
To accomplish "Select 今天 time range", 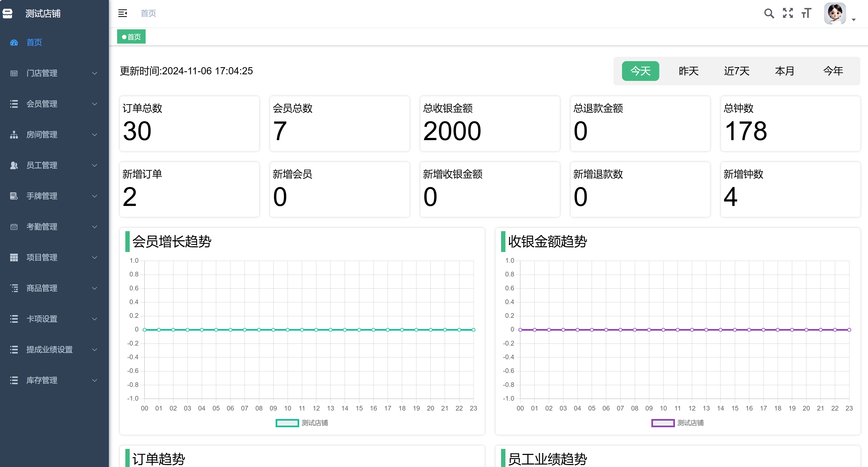I will pyautogui.click(x=641, y=71).
